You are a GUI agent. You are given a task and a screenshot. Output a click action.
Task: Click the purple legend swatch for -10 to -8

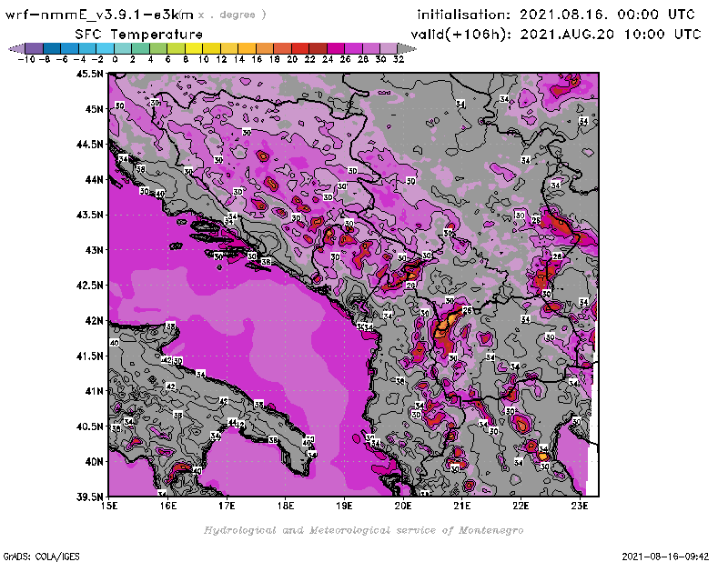point(35,48)
